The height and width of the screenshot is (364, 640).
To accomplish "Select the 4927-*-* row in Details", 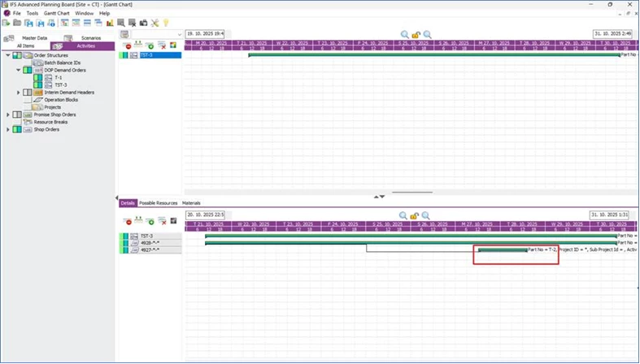I will [x=150, y=250].
